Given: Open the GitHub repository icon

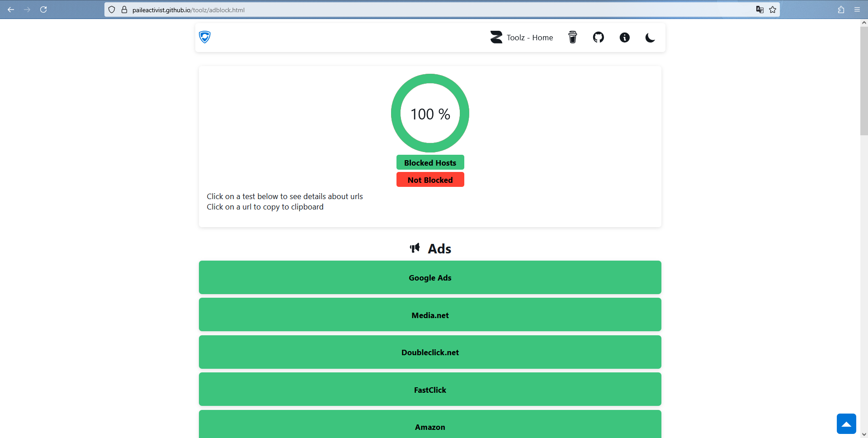Looking at the screenshot, I should [x=599, y=37].
